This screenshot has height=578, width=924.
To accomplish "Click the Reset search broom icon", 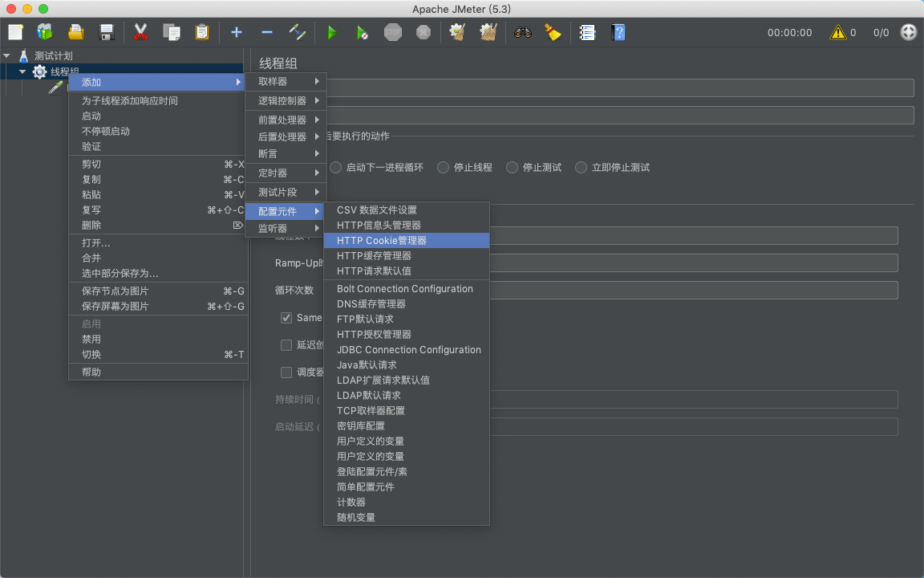I will tap(553, 32).
